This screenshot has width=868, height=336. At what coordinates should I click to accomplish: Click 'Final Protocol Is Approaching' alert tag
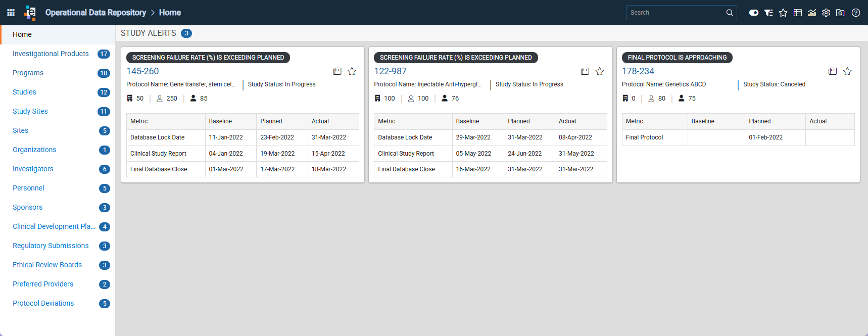point(677,58)
